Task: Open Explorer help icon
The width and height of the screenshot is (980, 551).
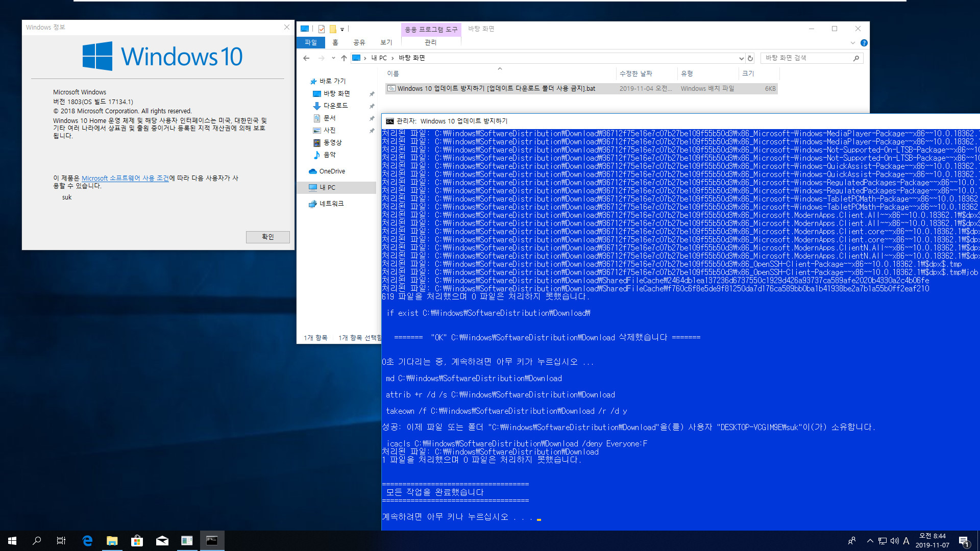Action: [x=864, y=43]
